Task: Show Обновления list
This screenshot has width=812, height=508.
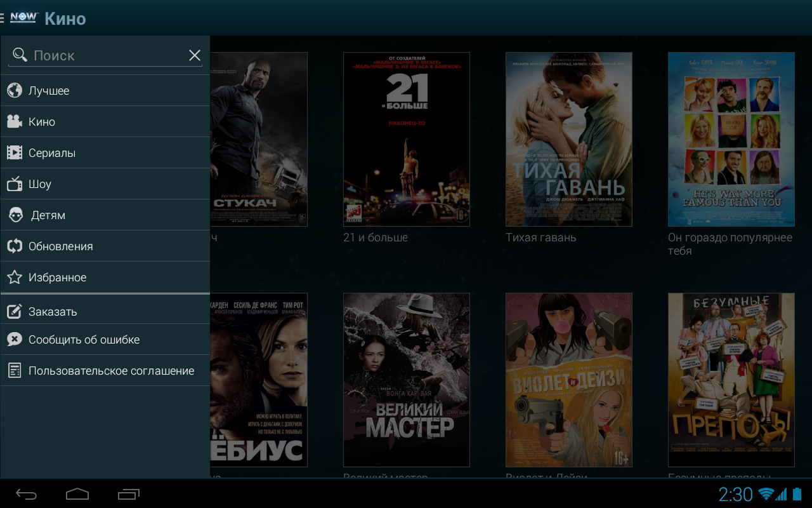Action: [105, 246]
